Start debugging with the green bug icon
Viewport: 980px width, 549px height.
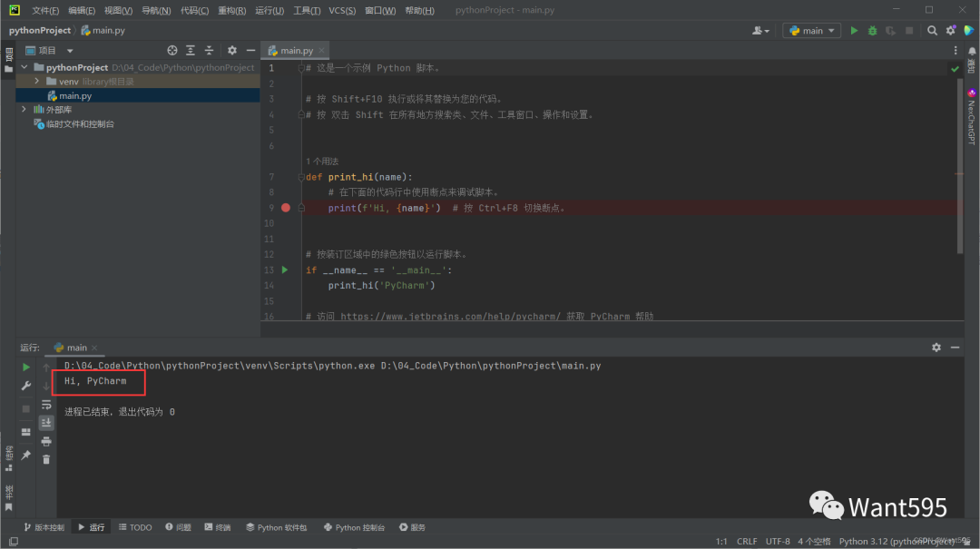872,30
